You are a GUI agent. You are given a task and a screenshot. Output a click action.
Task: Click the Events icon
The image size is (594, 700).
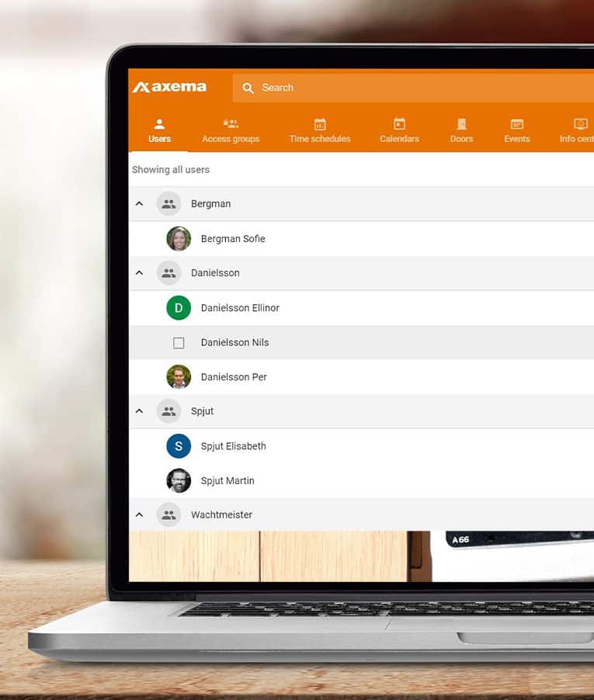pos(516,124)
